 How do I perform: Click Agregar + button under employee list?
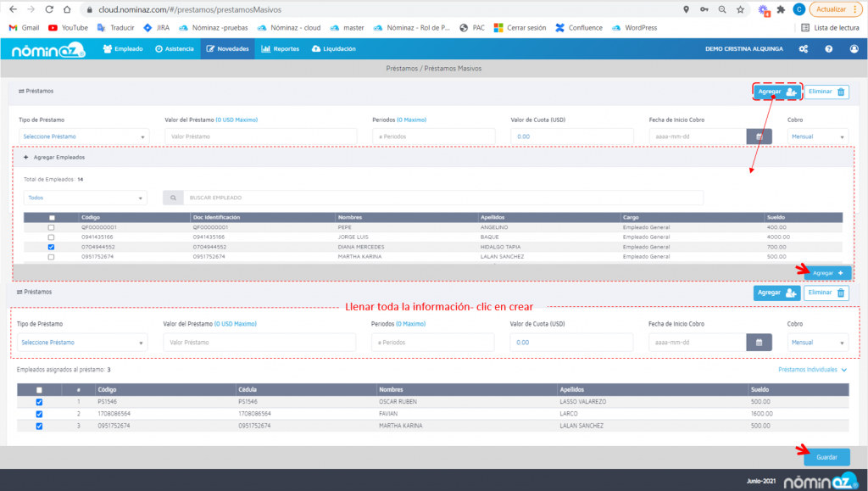point(827,273)
